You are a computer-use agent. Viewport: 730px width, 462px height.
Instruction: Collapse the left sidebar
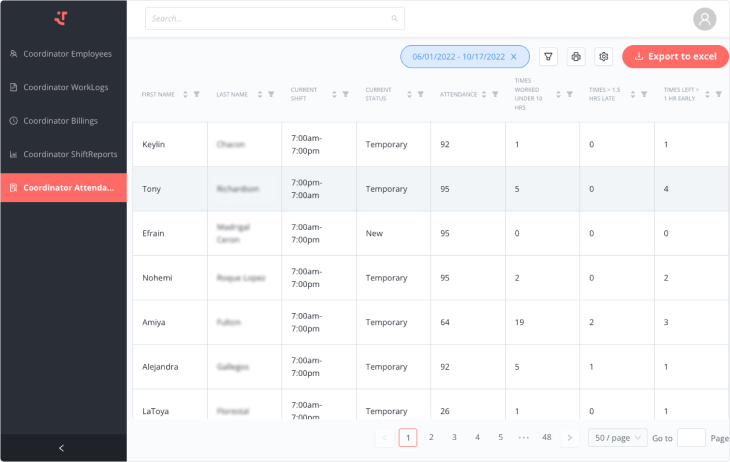[62, 448]
